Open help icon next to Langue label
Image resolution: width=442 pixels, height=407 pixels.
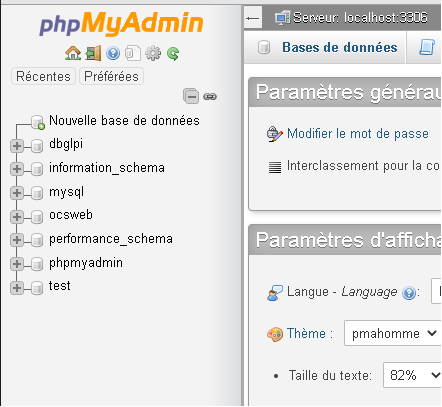409,293
